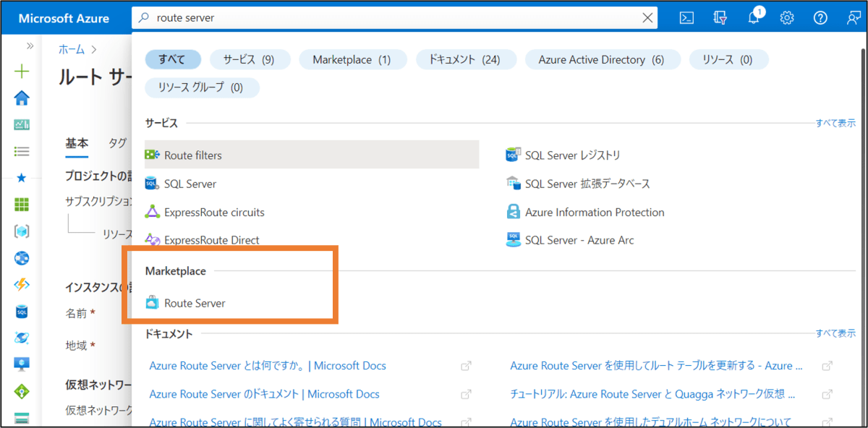Open Azure Route Server とは何ですか doc link
This screenshot has height=428, width=868.
coord(268,366)
